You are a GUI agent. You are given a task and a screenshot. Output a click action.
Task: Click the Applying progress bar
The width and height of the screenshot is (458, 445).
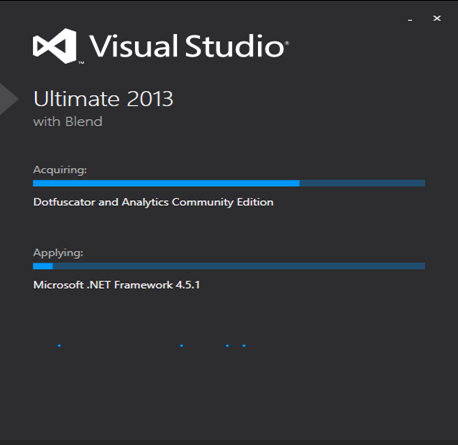(229, 266)
